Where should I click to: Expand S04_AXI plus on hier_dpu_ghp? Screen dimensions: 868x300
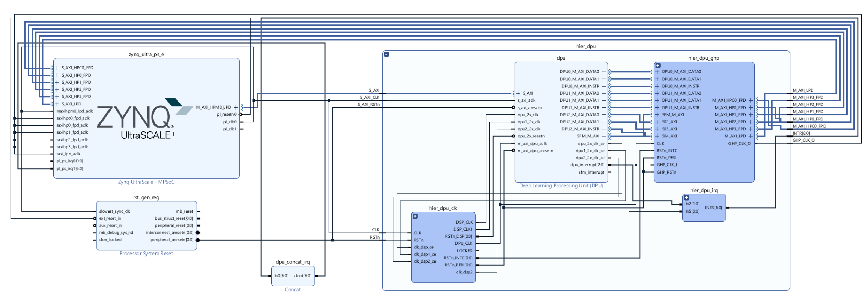coord(657,136)
